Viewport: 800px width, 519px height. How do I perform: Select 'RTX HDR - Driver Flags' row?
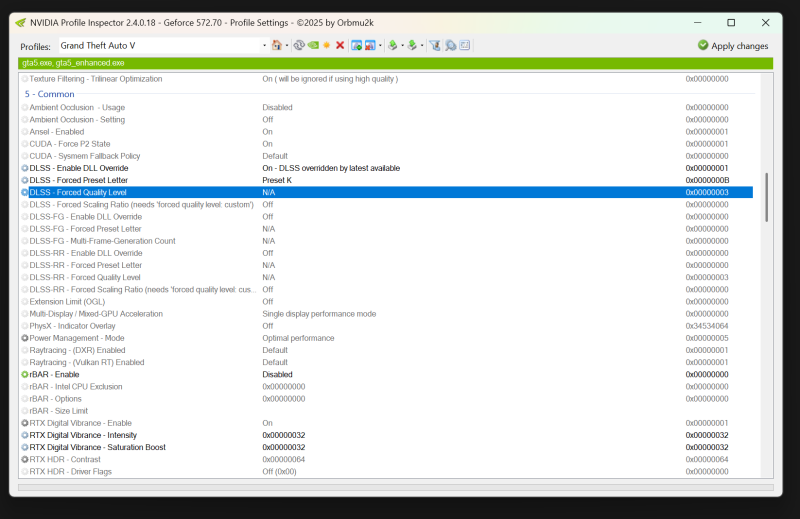[387, 472]
